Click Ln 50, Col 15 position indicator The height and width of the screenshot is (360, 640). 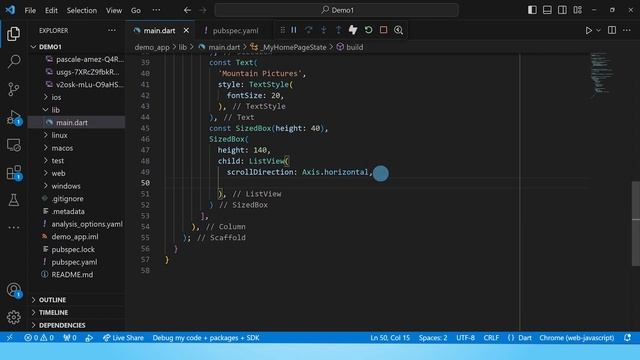(390, 338)
